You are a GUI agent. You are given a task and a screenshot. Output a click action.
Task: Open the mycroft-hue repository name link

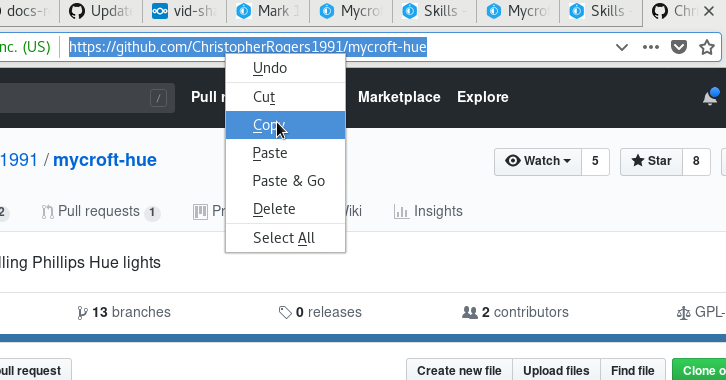coord(105,160)
